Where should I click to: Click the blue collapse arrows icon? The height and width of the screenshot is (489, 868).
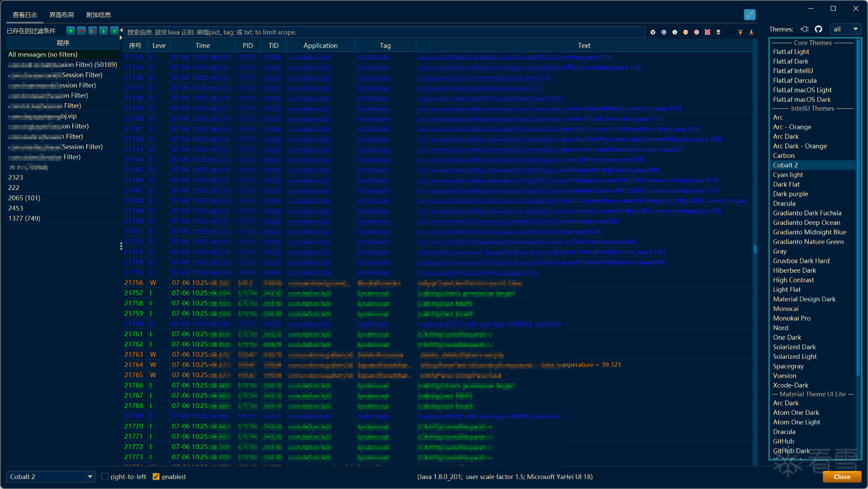point(750,14)
